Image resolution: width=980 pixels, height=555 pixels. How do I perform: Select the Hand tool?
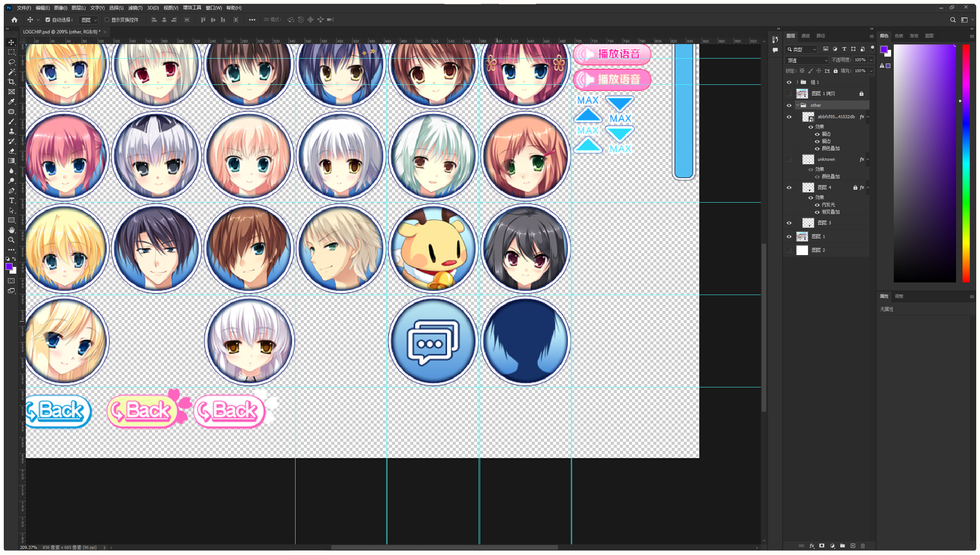pyautogui.click(x=11, y=230)
